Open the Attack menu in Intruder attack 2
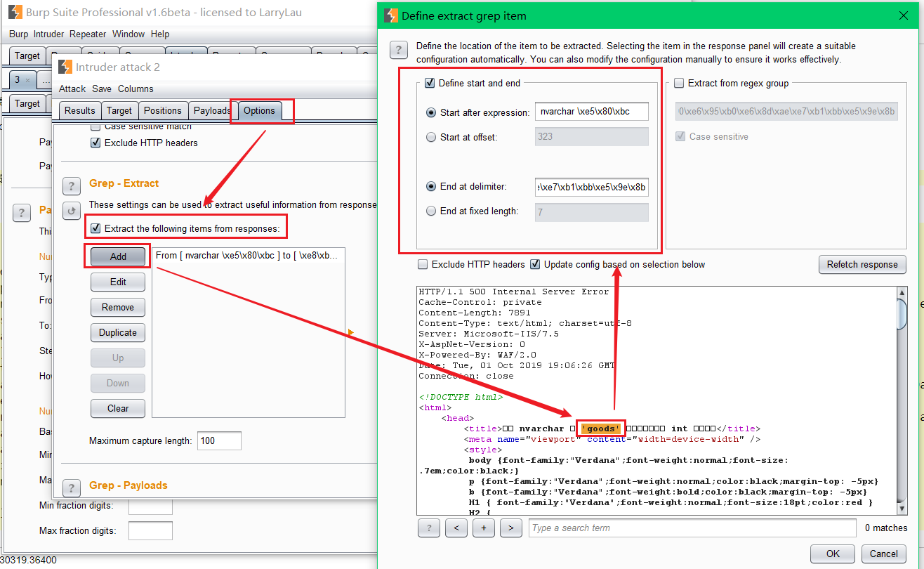 [72, 89]
